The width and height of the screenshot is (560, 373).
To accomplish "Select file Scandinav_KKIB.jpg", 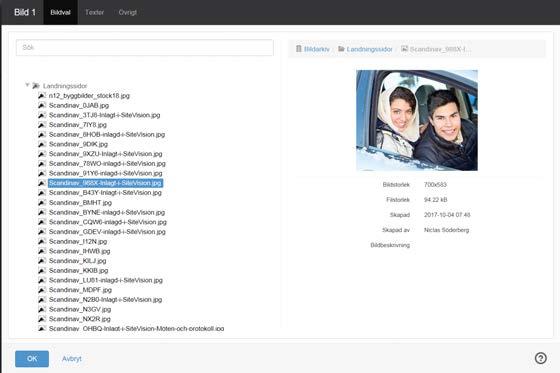I will [79, 270].
